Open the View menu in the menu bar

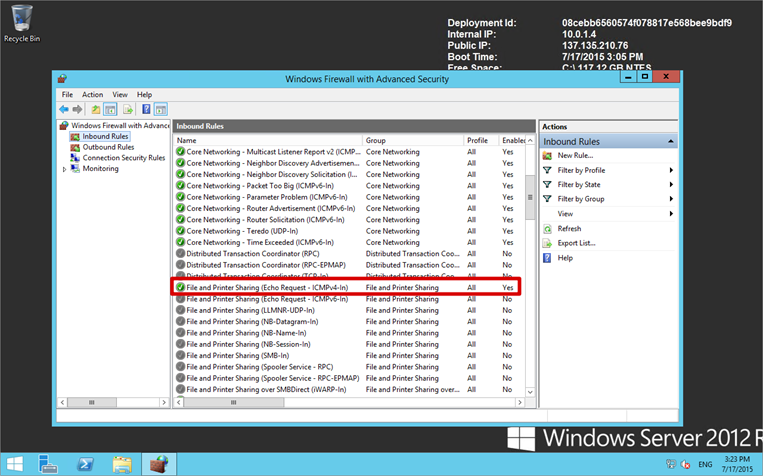click(120, 94)
